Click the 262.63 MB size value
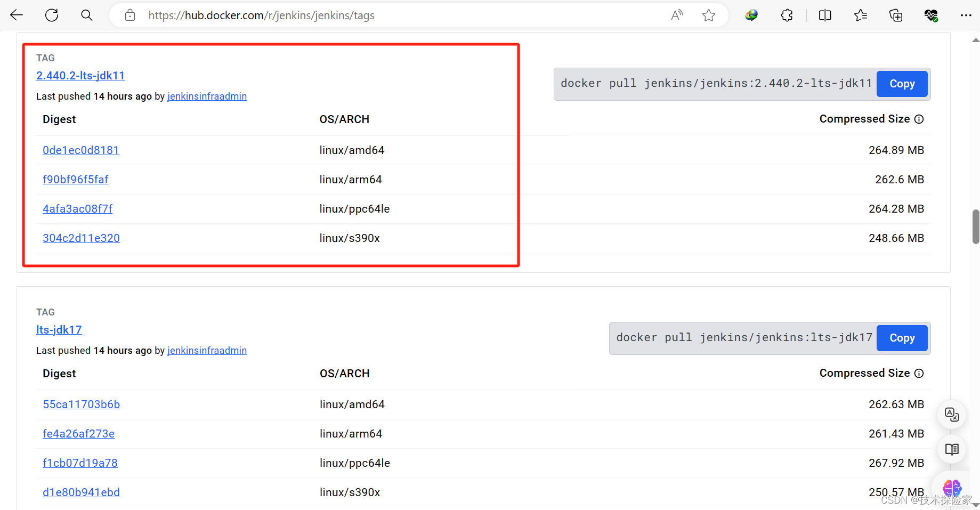 896,404
